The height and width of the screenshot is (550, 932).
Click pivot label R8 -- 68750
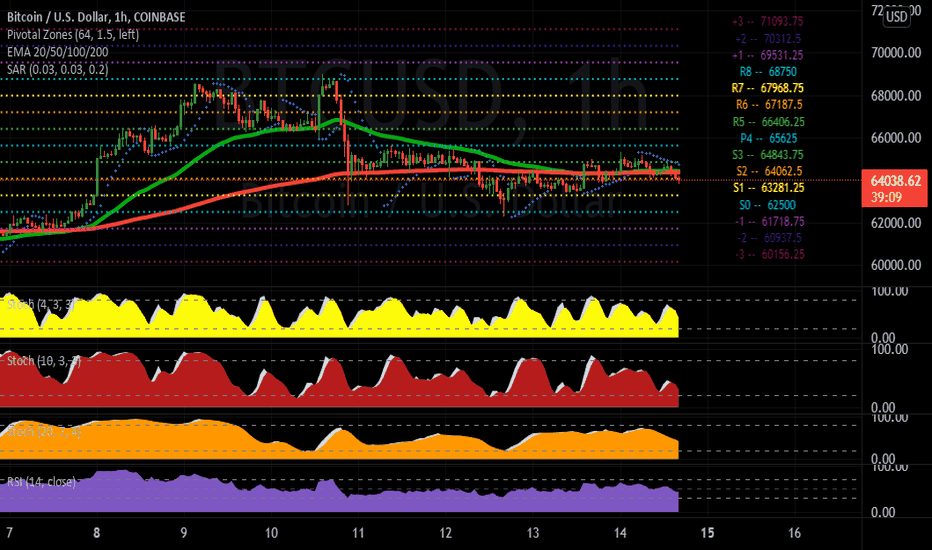[x=768, y=71]
